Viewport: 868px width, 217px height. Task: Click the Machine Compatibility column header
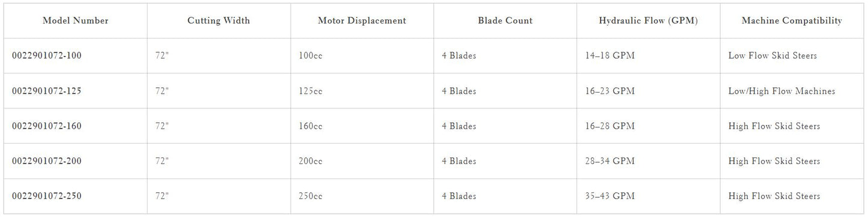pyautogui.click(x=792, y=20)
